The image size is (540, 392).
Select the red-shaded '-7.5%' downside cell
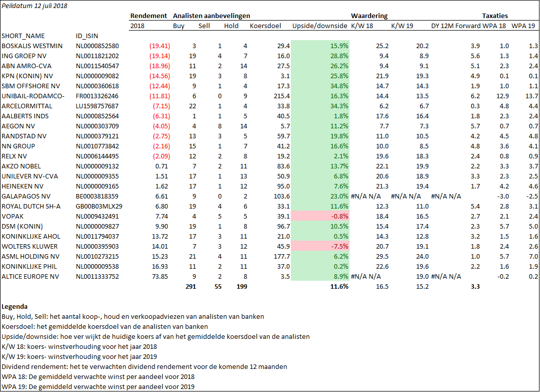(x=320, y=246)
